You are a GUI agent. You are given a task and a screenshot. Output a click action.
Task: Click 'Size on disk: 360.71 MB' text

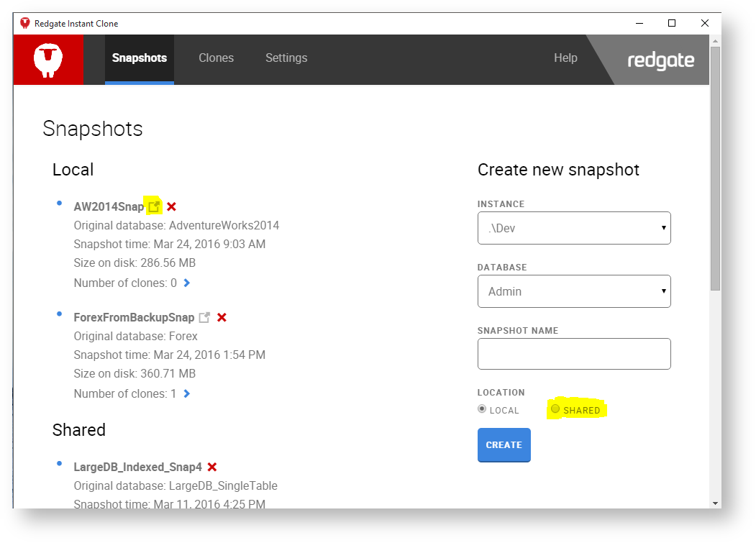click(135, 374)
